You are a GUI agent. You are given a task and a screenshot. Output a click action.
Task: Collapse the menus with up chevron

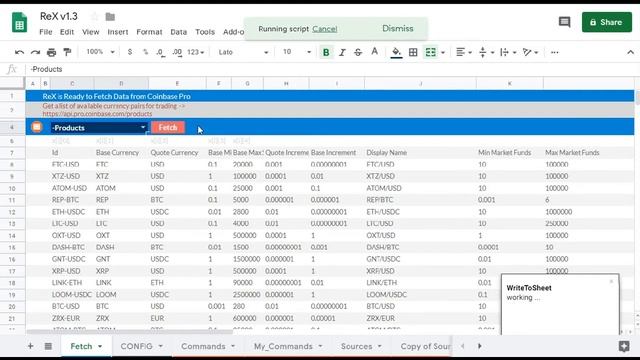(x=630, y=52)
